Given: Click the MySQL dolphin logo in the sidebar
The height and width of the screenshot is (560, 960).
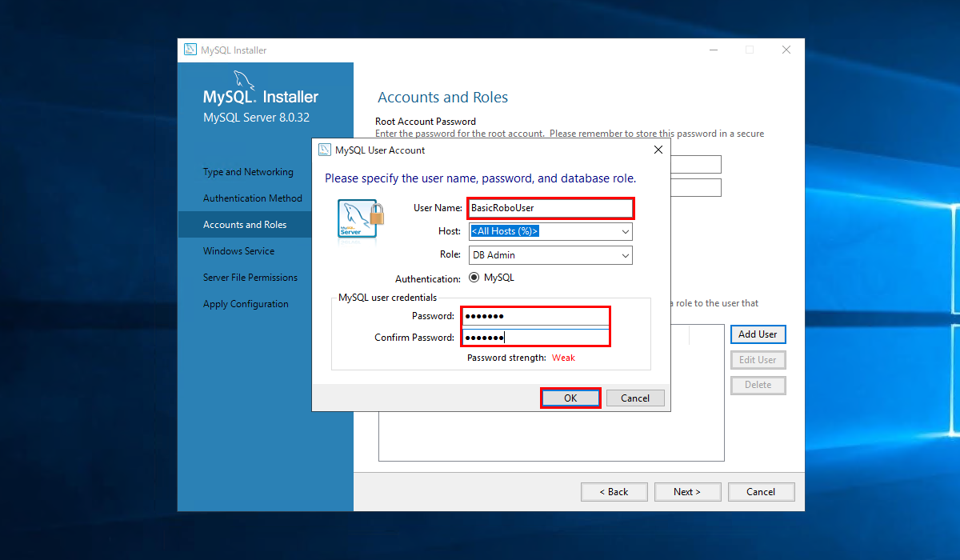Looking at the screenshot, I should 243,81.
